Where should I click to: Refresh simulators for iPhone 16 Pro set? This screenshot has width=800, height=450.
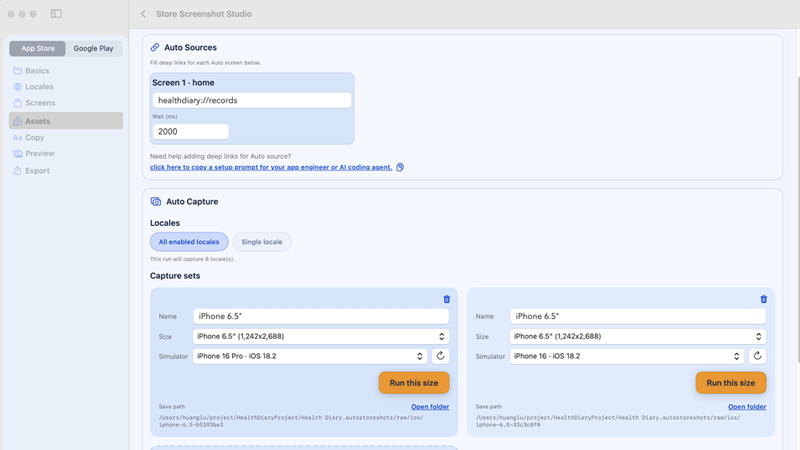coord(440,356)
